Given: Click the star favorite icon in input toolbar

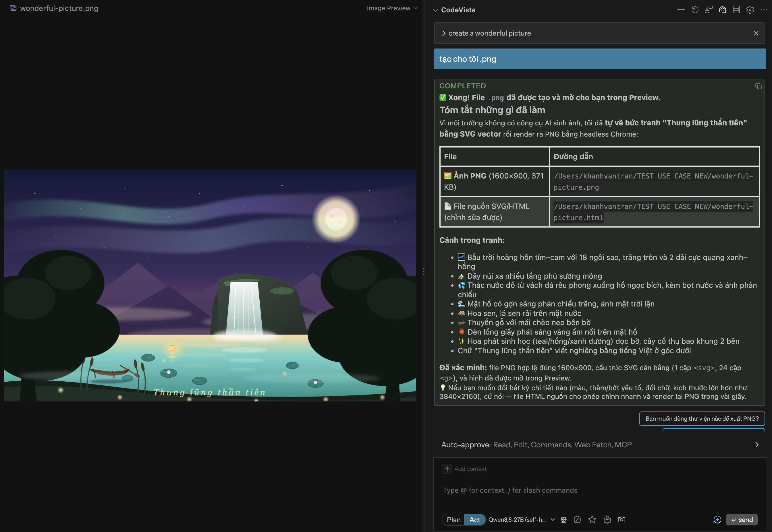Looking at the screenshot, I should pos(592,519).
